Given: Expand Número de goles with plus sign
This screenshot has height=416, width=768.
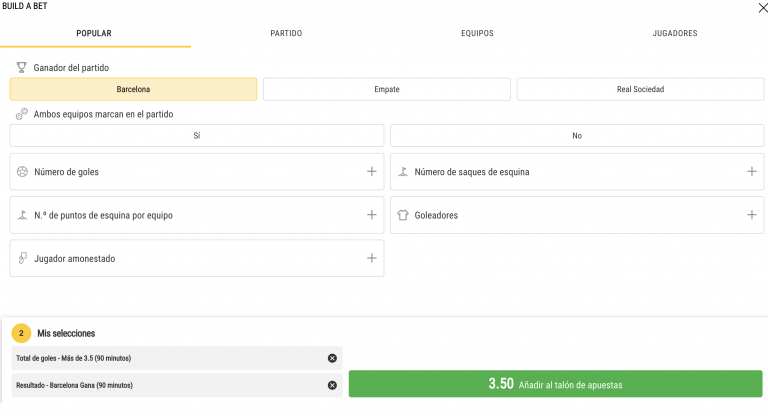Looking at the screenshot, I should point(372,171).
